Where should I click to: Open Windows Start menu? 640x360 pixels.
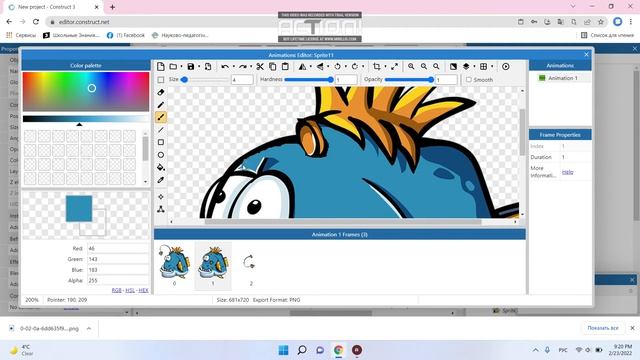(283, 350)
